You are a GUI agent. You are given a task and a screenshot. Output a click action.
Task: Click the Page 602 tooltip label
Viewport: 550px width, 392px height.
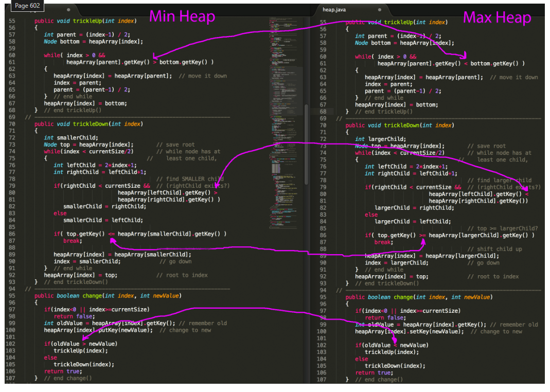27,6
